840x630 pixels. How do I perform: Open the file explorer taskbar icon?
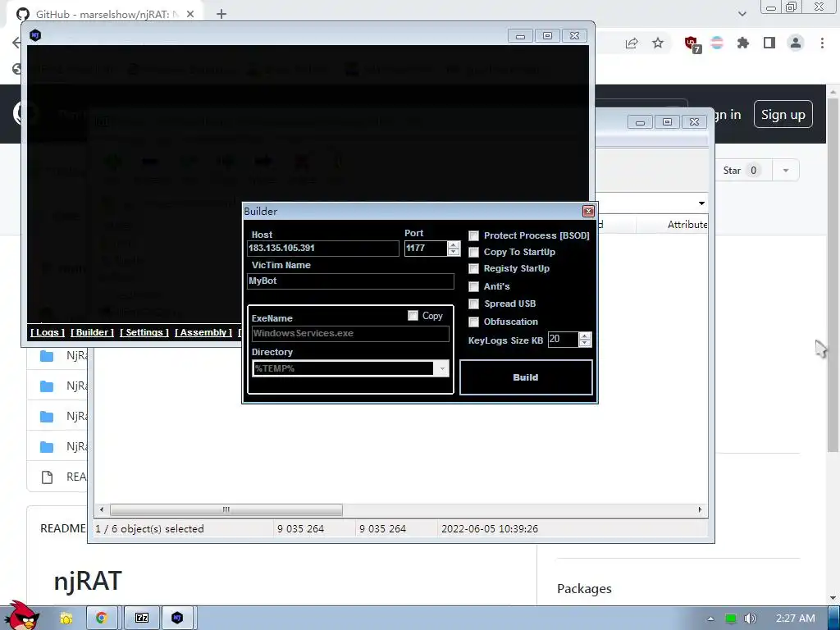(66, 619)
